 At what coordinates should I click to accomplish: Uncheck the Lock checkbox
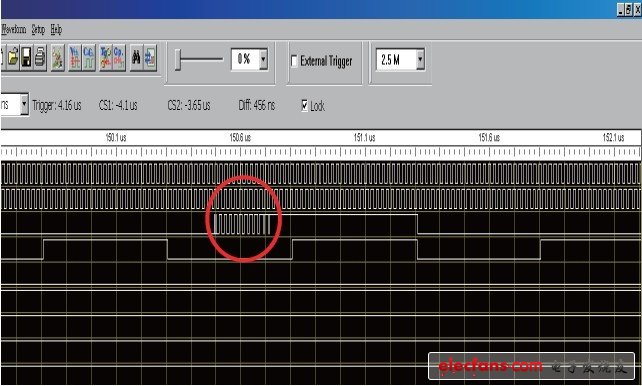click(305, 106)
